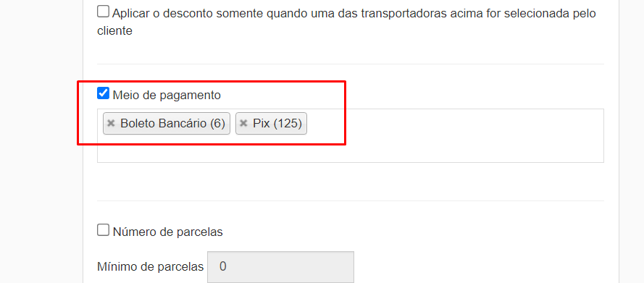Select the 0 value in parcelas field
Screen dimensions: 644x283
(222, 267)
